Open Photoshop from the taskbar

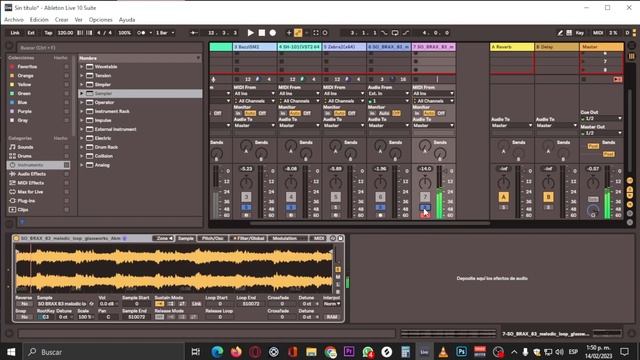pos(462,352)
